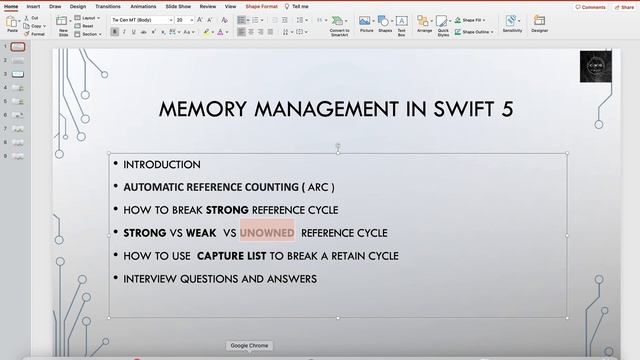The image size is (640, 360).
Task: Click the Tell me search box
Action: coord(297,7)
